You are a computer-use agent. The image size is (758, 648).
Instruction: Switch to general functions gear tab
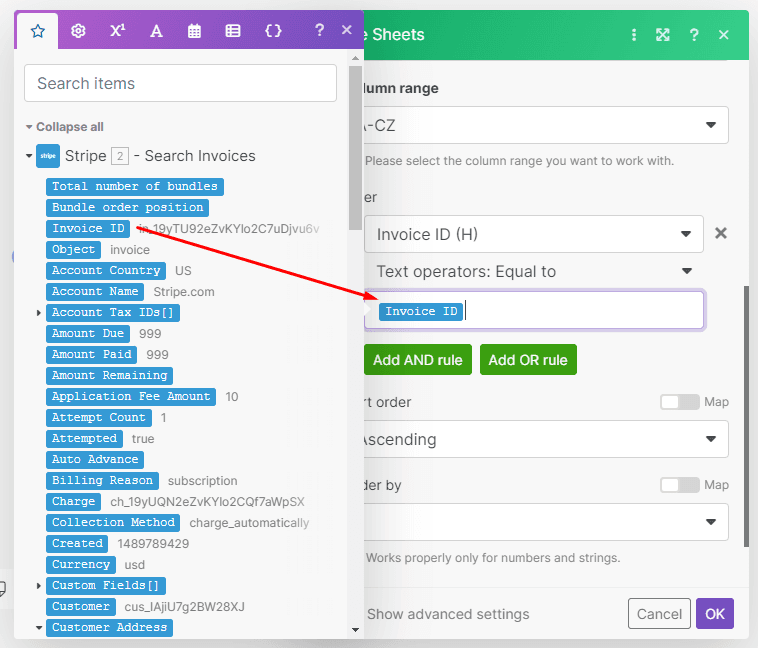coord(78,31)
